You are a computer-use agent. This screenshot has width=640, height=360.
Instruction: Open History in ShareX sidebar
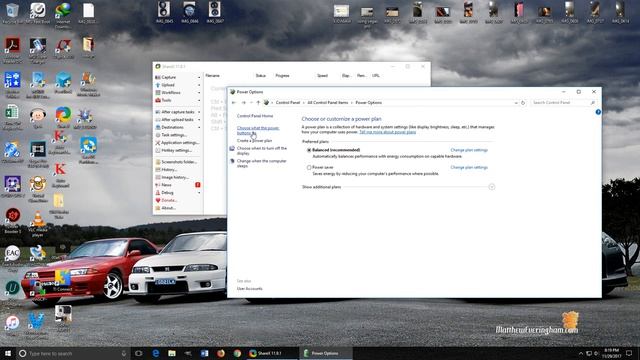coord(178,170)
